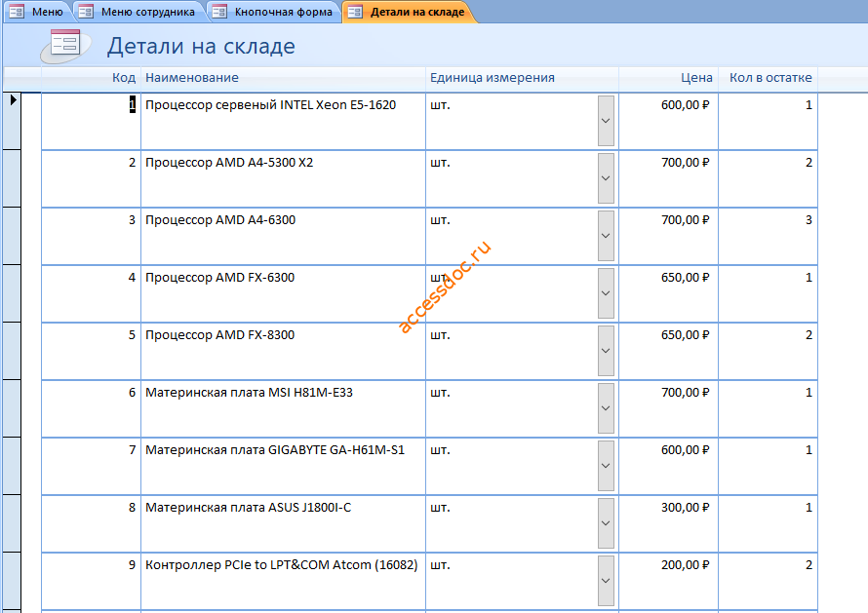Open unit dropdown for Процессор сервеный INTEL Xeon row
Image resolution: width=868 pixels, height=613 pixels.
coord(606,121)
